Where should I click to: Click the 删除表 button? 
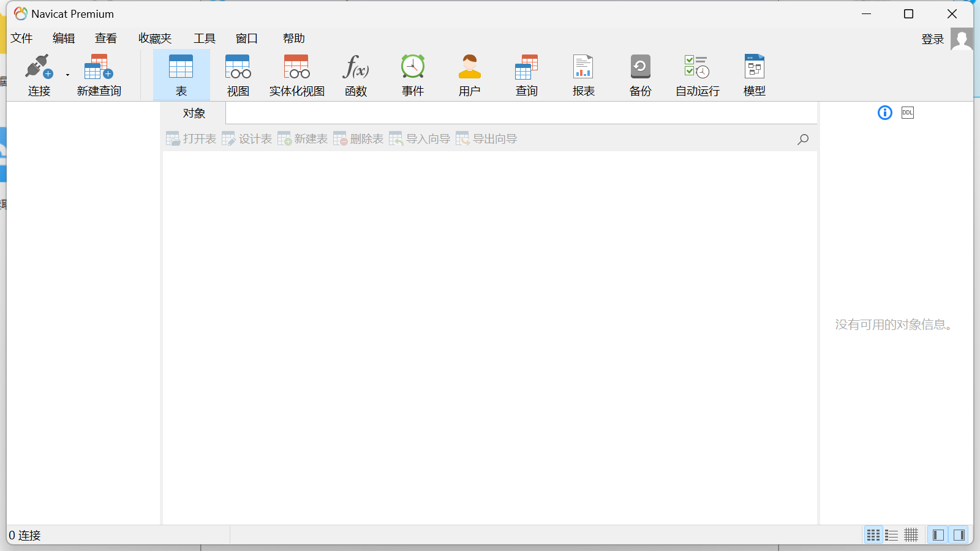pos(358,139)
